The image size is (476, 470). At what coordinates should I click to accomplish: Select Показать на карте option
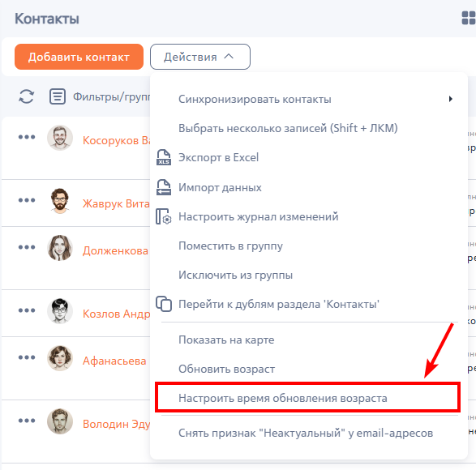(226, 340)
